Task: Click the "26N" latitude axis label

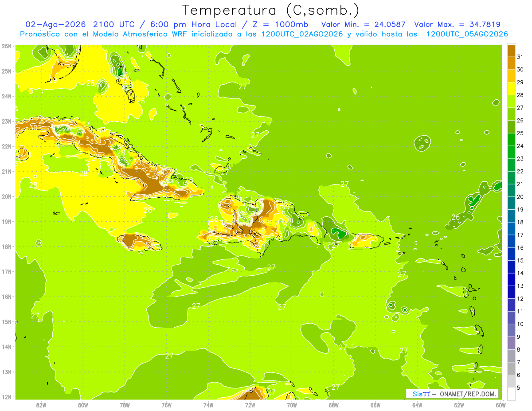Action: 7,46
